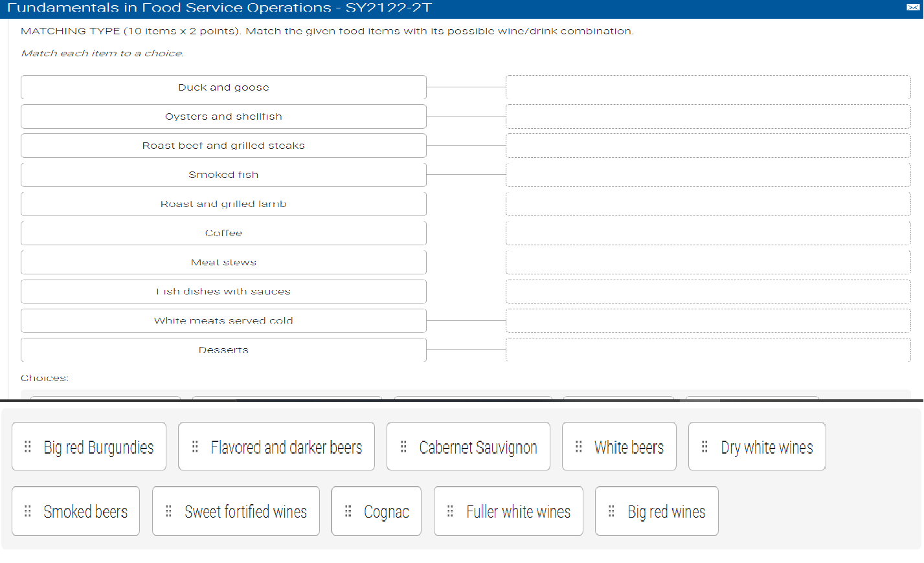924x563 pixels.
Task: Click the answer slot beside Roast and grilled lamb
Action: point(708,204)
